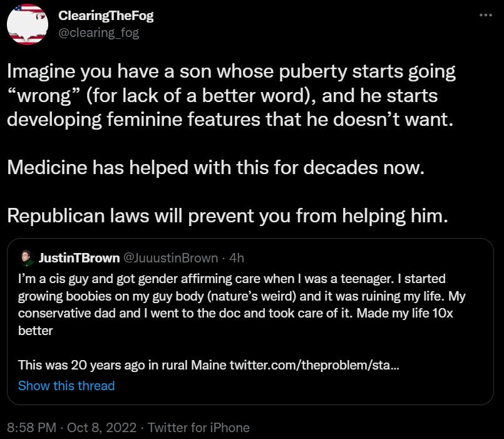504x439 pixels.
Task: Click the @clearing_fog handle
Action: [x=98, y=33]
